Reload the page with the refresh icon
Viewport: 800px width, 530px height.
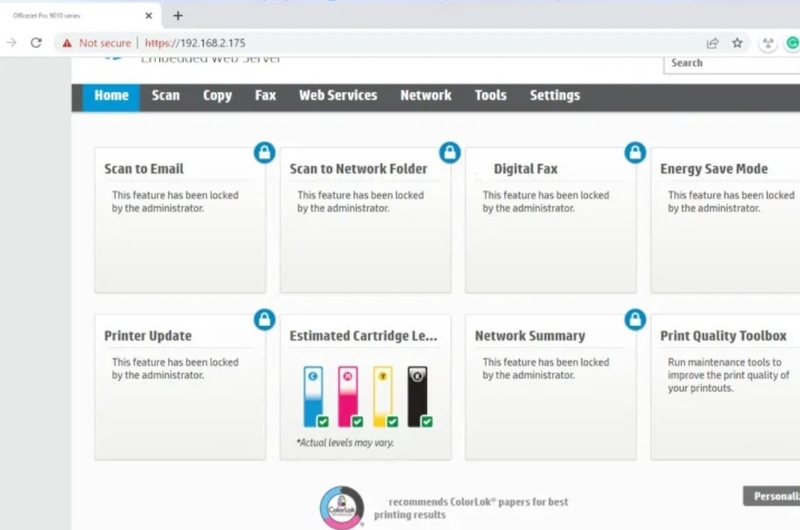[36, 43]
